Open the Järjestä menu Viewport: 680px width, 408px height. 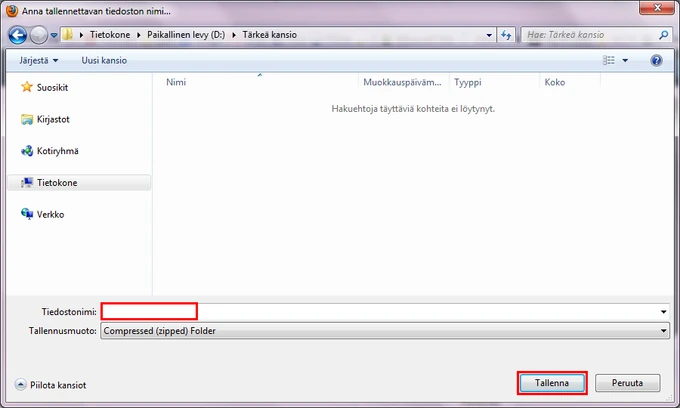[39, 60]
